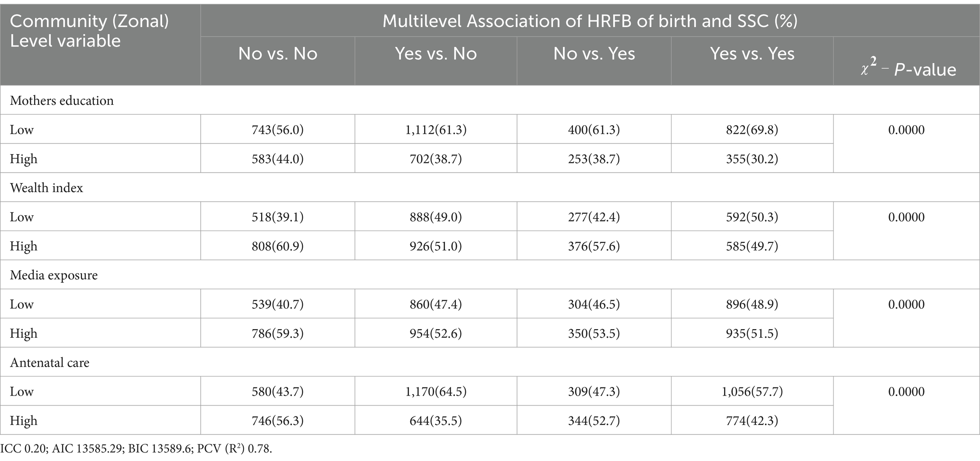
Task: Select cell value 400(61.3)
Action: point(594,130)
